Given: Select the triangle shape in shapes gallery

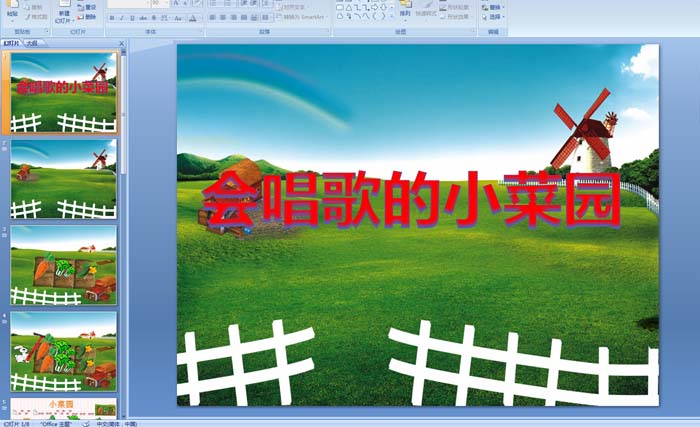Looking at the screenshot, I should [x=349, y=8].
